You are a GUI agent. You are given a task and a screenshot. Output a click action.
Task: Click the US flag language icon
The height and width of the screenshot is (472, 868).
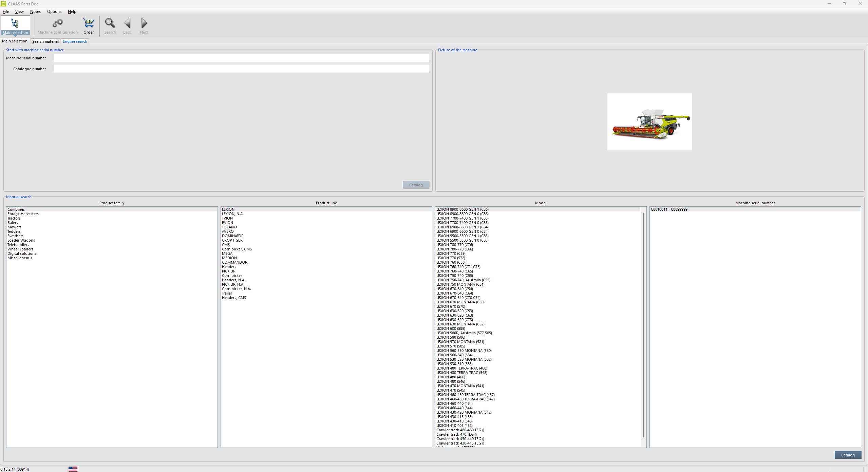(73, 469)
